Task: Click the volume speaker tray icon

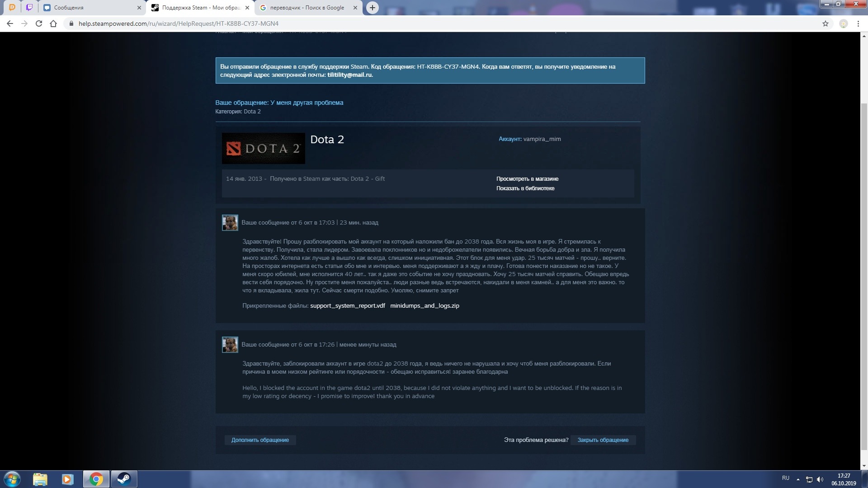Action: click(x=820, y=479)
